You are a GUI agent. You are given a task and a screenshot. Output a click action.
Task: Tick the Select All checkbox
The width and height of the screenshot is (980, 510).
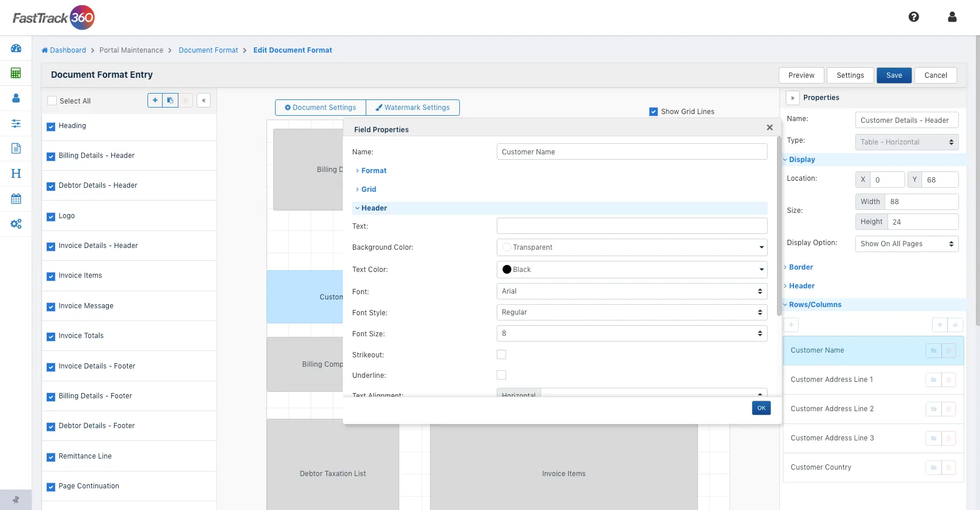pos(52,101)
